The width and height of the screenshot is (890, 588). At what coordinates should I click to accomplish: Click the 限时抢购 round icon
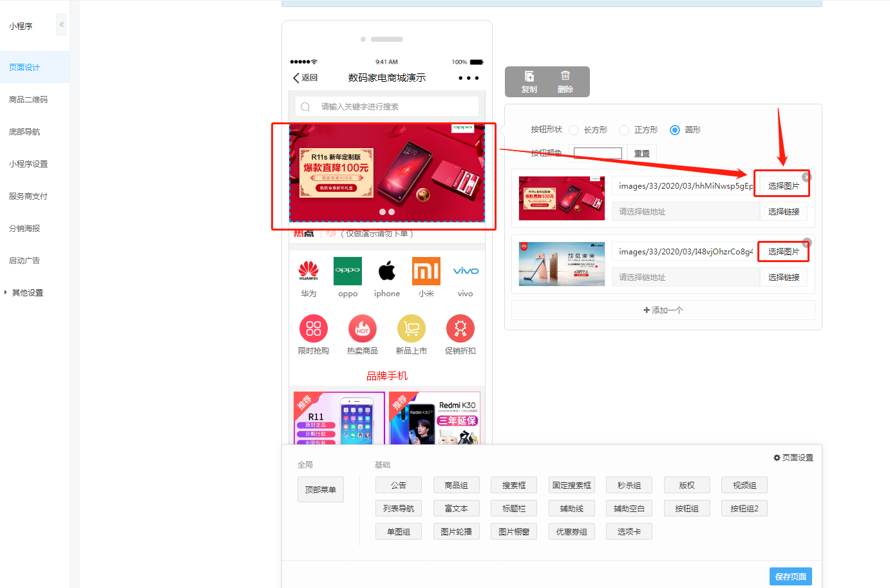[x=314, y=328]
